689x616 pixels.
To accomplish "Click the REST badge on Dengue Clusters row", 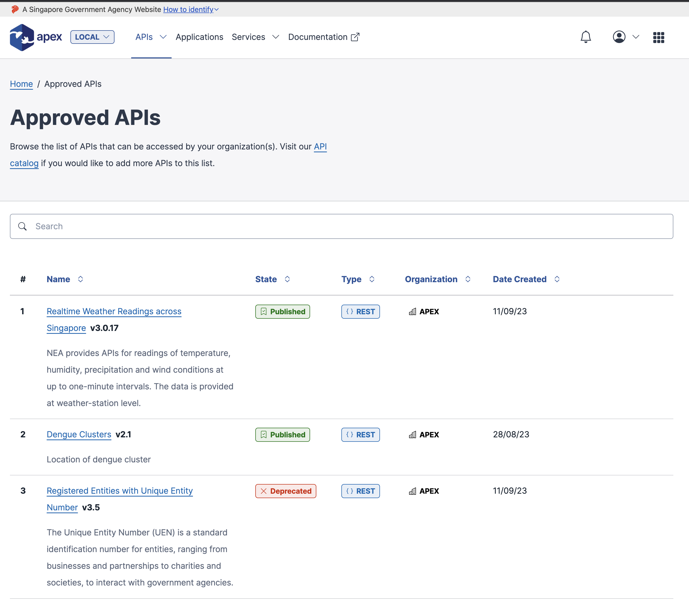I will tap(360, 434).
